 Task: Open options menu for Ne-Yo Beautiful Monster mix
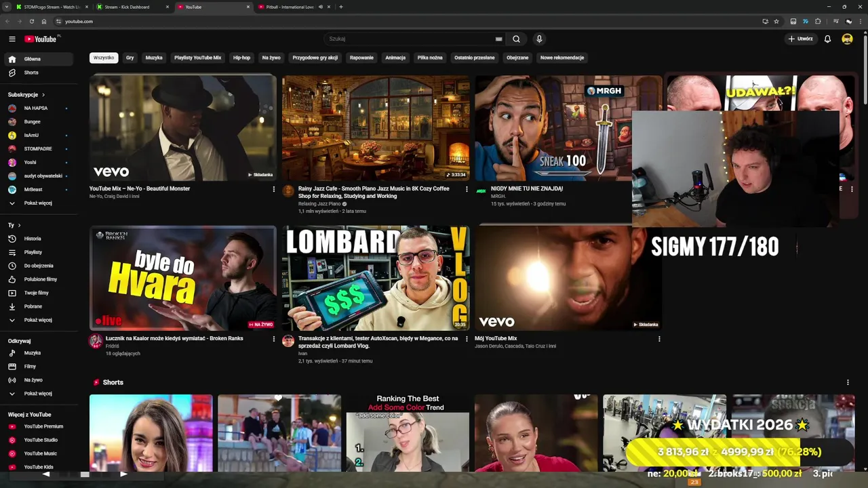click(x=274, y=189)
